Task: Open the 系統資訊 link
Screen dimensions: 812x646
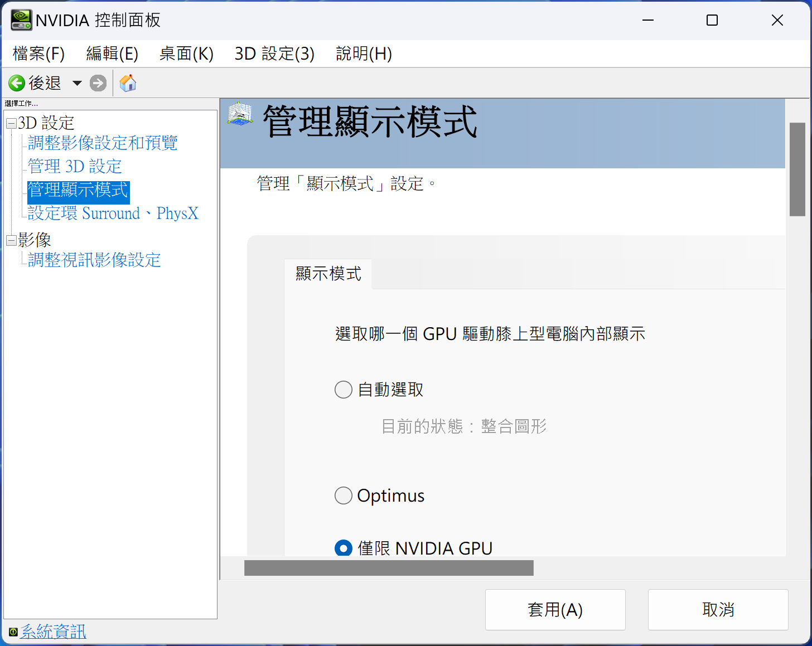Action: [53, 632]
